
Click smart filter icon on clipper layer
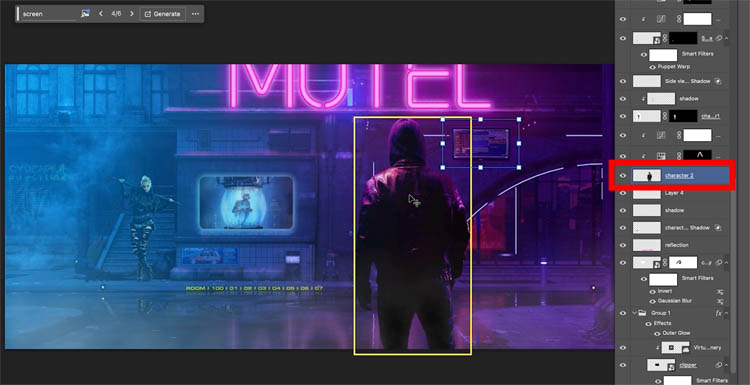(718, 365)
